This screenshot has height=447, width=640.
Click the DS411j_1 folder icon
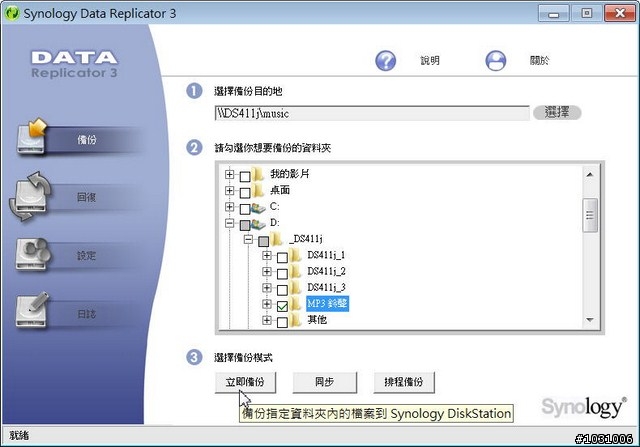(x=296, y=256)
